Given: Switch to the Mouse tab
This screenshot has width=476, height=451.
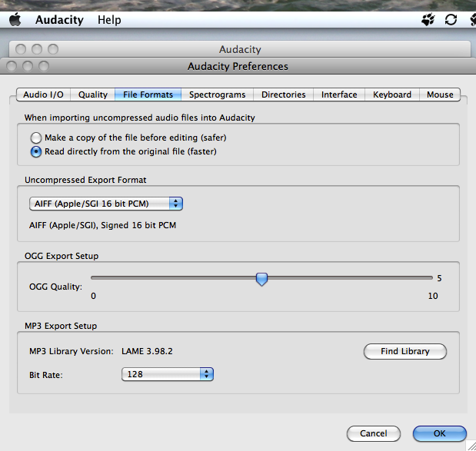Looking at the screenshot, I should [440, 95].
